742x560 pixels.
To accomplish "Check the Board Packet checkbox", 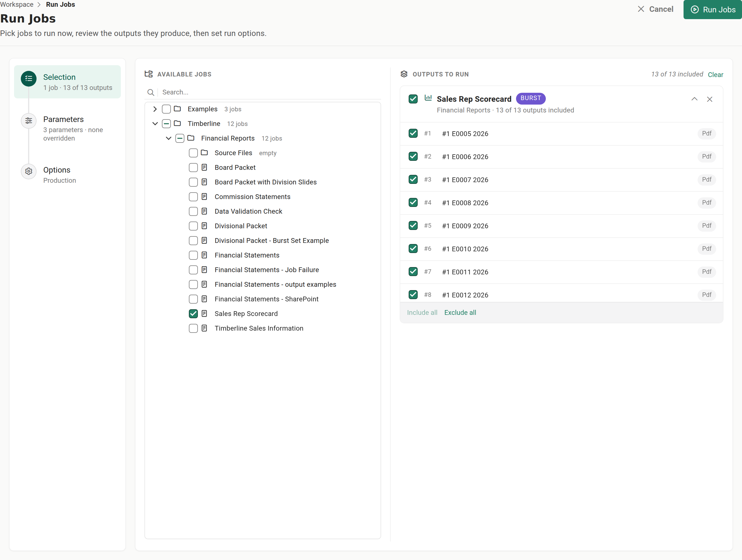I will point(193,168).
